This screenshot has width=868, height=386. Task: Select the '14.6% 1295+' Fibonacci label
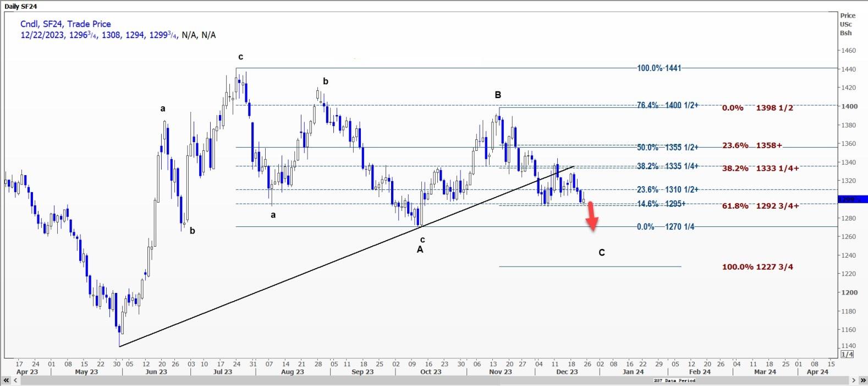point(661,204)
